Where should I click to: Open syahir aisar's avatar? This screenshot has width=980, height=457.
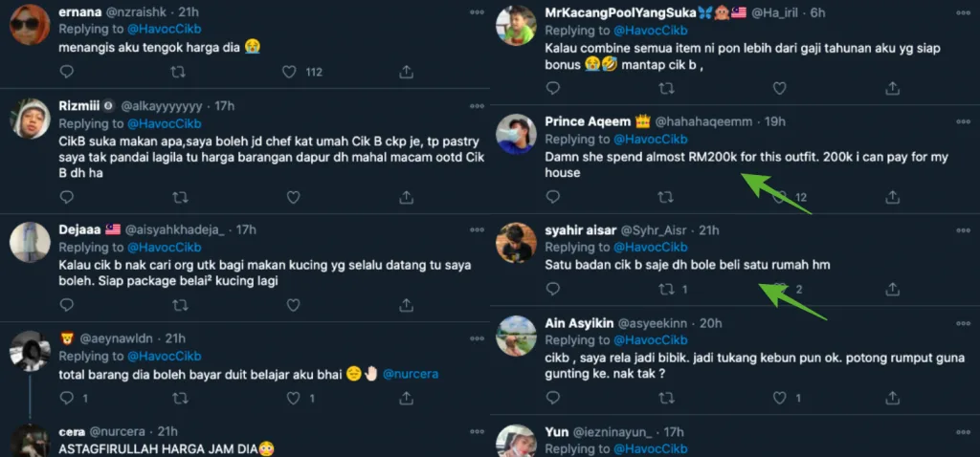(516, 243)
